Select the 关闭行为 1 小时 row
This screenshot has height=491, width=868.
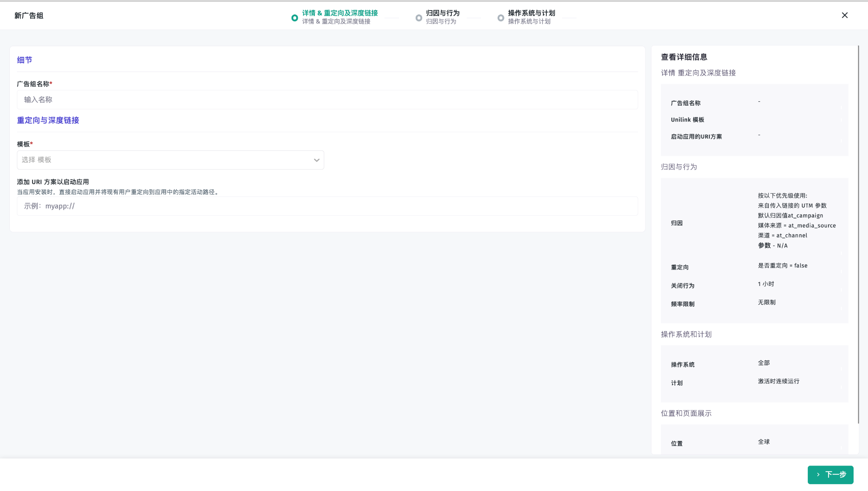pyautogui.click(x=754, y=285)
